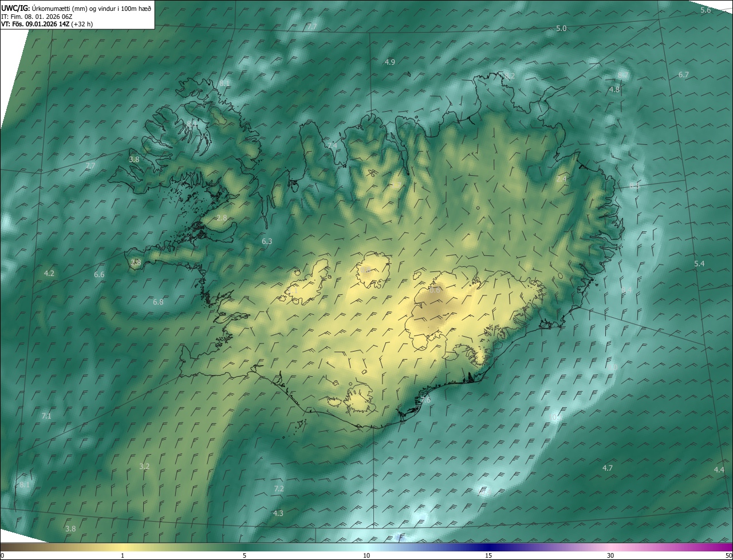Viewport: 733px width, 560px height.
Task: Select the 6.8 value label
Action: (x=158, y=302)
